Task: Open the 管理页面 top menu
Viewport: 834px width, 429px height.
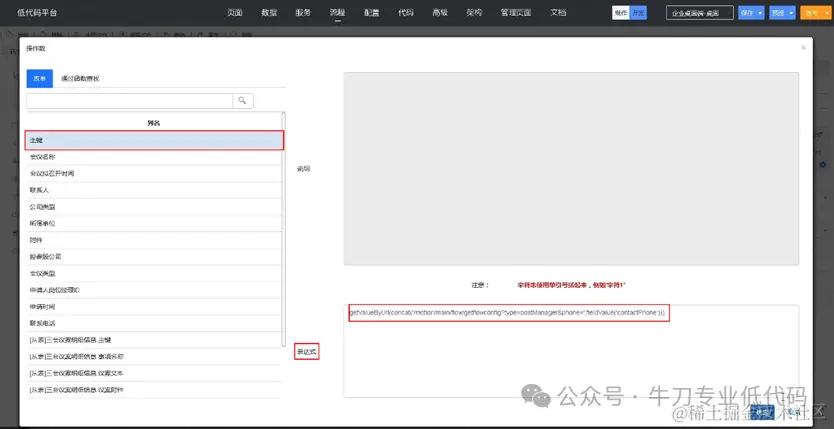Action: [515, 13]
